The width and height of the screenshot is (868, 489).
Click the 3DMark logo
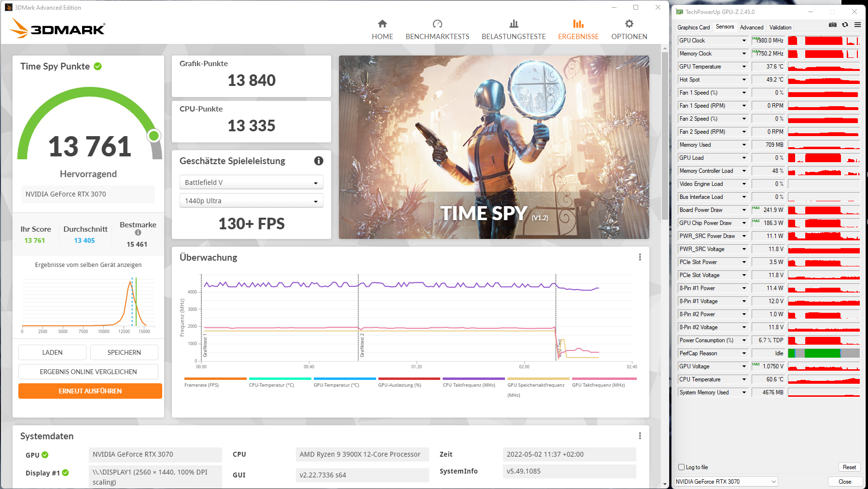coord(57,28)
